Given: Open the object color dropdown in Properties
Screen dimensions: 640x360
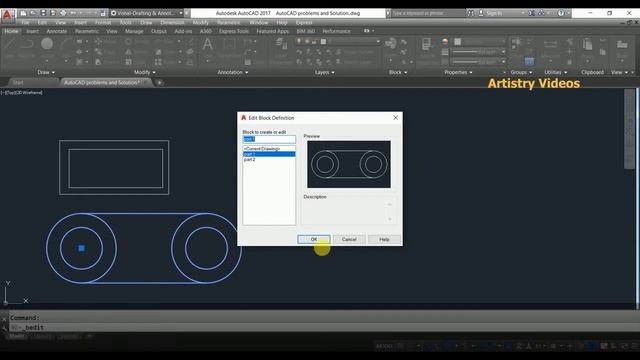Looking at the screenshot, I should pos(503,42).
